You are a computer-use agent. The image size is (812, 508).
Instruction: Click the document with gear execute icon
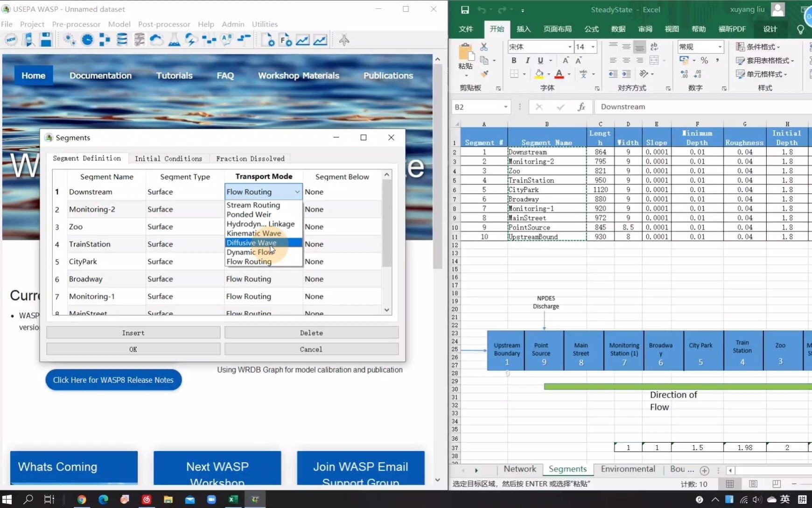268,40
